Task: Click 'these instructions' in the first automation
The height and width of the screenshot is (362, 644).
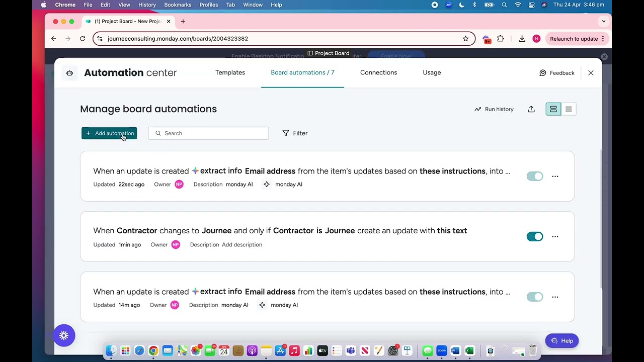Action: [452, 171]
